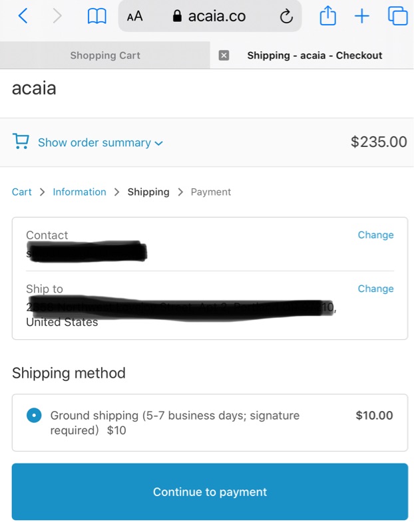The height and width of the screenshot is (532, 414).
Task: Close the Shipping checkout tab
Action: (x=224, y=55)
